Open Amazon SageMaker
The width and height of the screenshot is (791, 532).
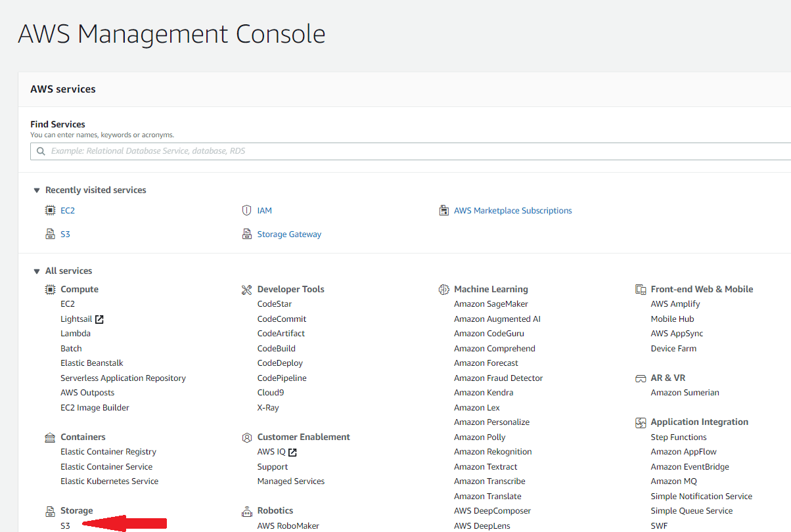491,304
